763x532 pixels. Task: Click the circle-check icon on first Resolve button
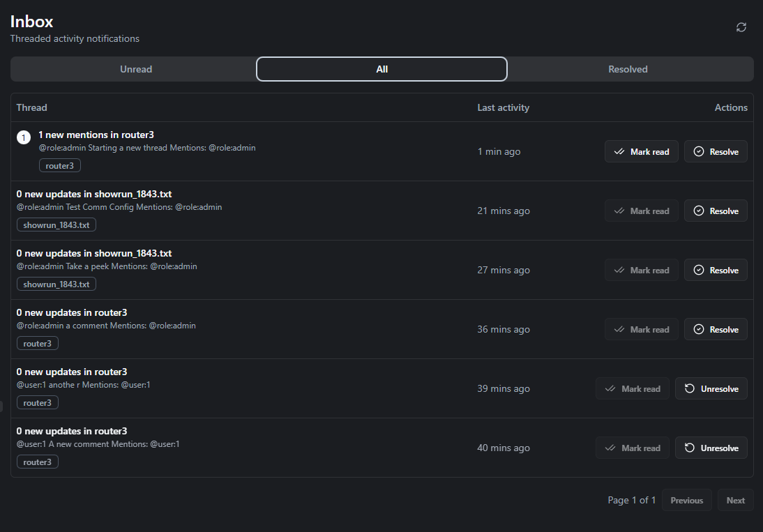point(700,151)
